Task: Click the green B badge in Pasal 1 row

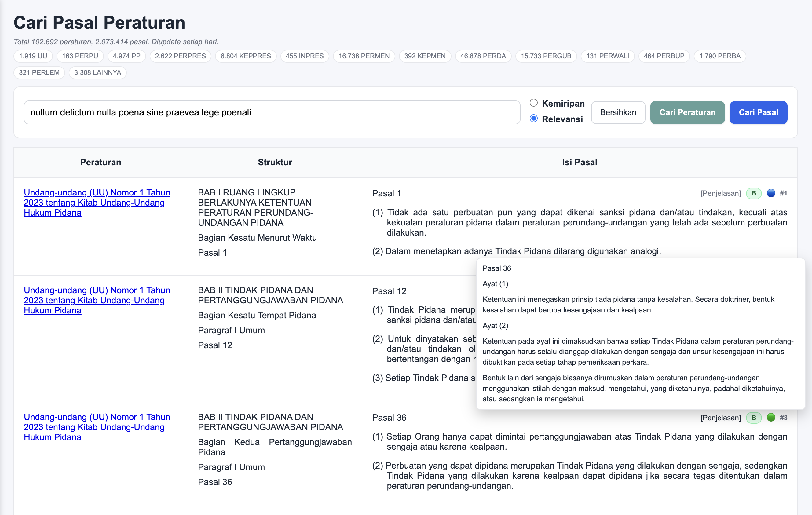Action: coord(754,193)
